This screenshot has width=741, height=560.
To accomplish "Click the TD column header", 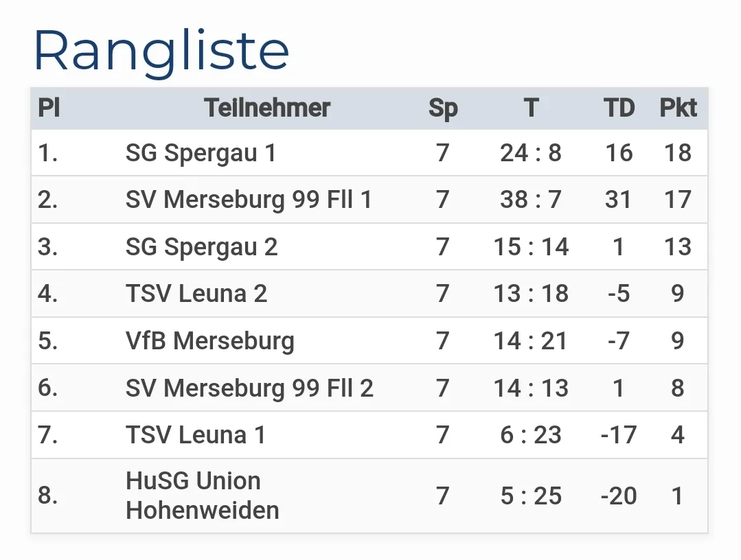I will 619,108.
